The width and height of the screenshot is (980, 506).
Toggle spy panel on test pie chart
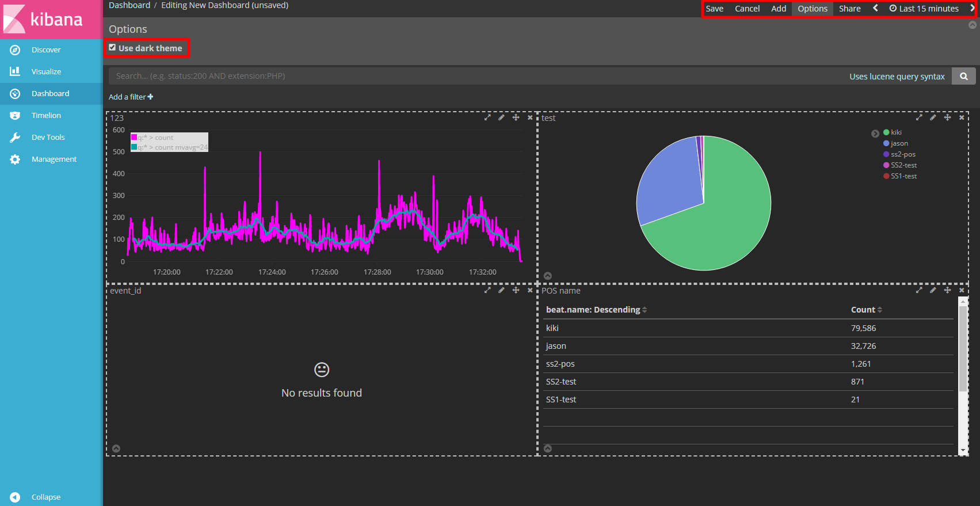tap(548, 276)
